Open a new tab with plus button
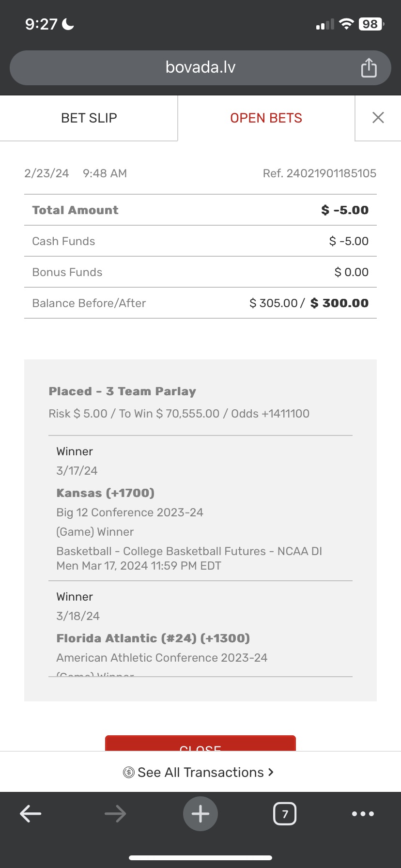 point(200,814)
